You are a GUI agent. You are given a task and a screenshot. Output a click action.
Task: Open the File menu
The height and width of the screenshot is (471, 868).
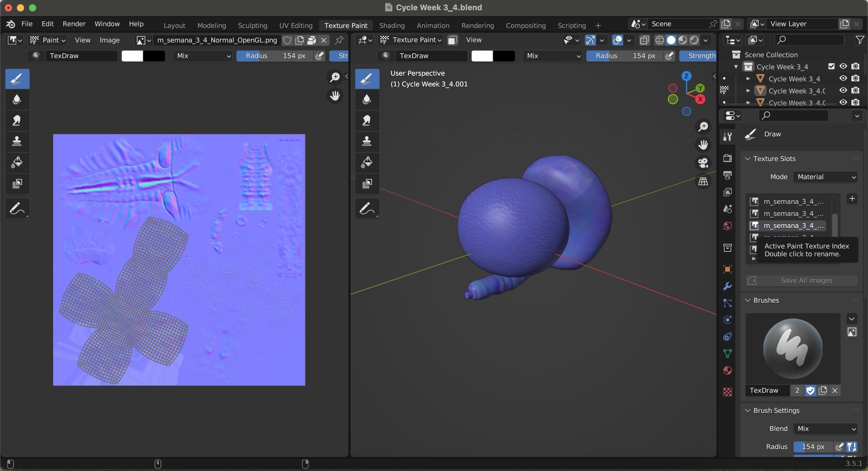[27, 24]
